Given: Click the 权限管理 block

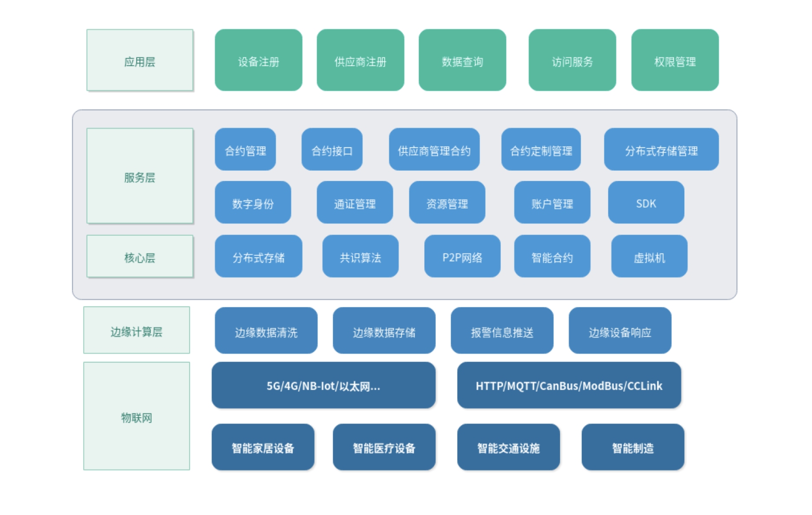Looking at the screenshot, I should tap(675, 60).
